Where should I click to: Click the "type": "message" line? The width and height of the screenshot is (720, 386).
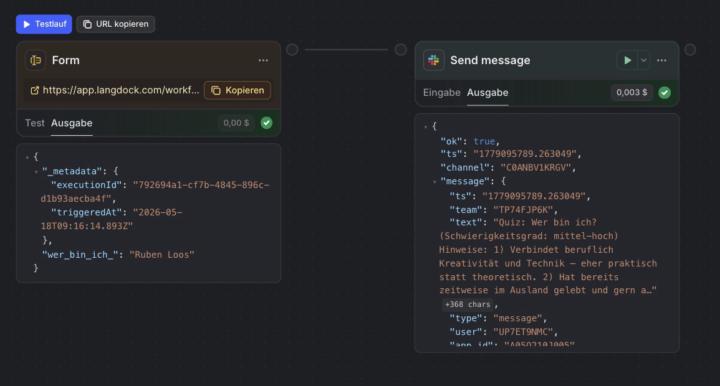pos(498,318)
